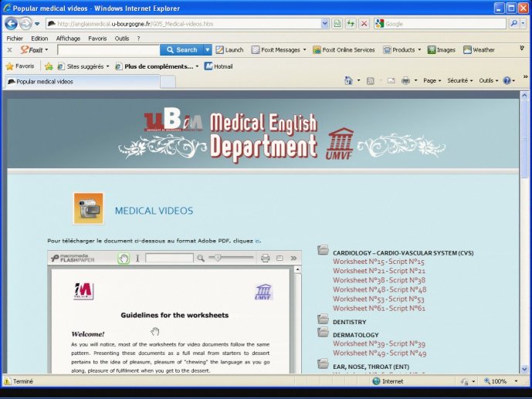The height and width of the screenshot is (399, 532).
Task: Refresh the page with the green arrows icon
Action: pos(351,24)
